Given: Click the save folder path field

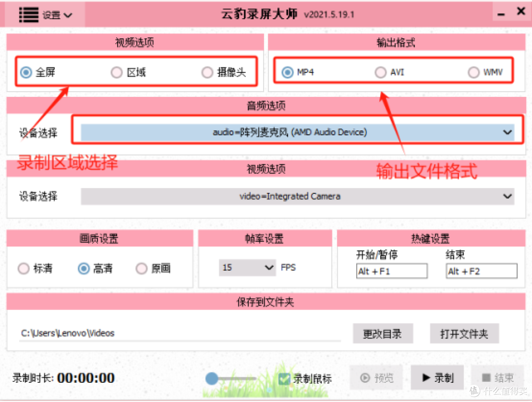Looking at the screenshot, I should pos(180,333).
